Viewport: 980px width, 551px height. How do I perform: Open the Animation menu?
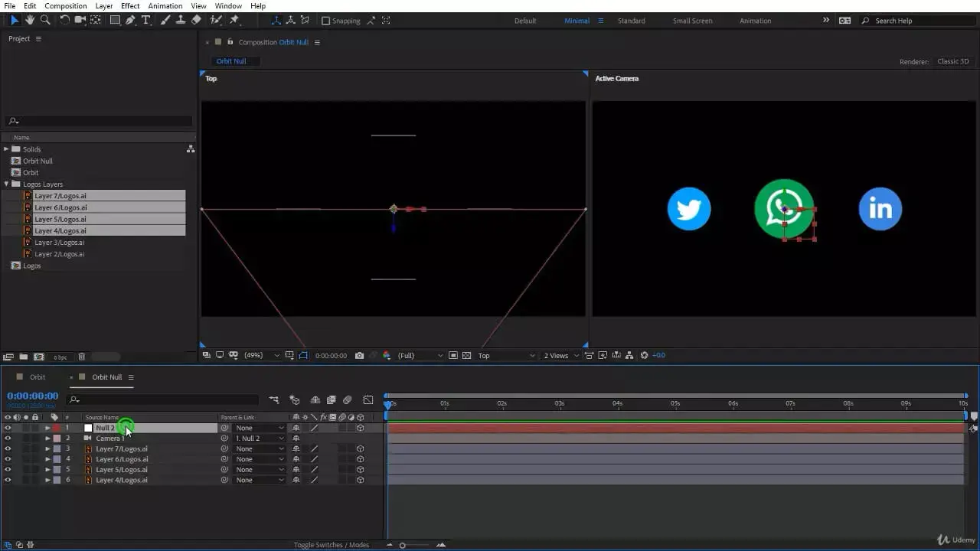165,5
